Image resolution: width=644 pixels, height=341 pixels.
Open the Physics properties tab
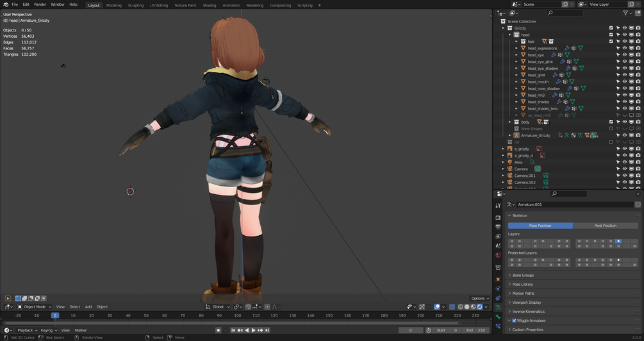(x=498, y=289)
